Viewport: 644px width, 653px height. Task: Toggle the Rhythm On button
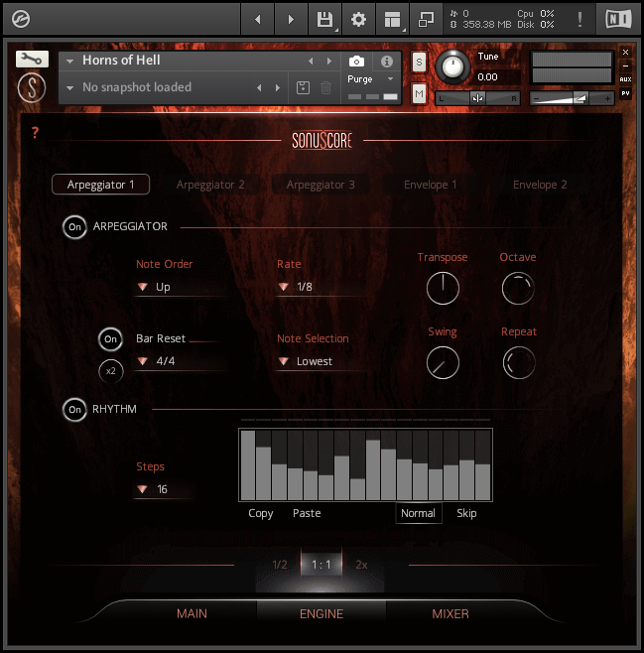tap(74, 409)
